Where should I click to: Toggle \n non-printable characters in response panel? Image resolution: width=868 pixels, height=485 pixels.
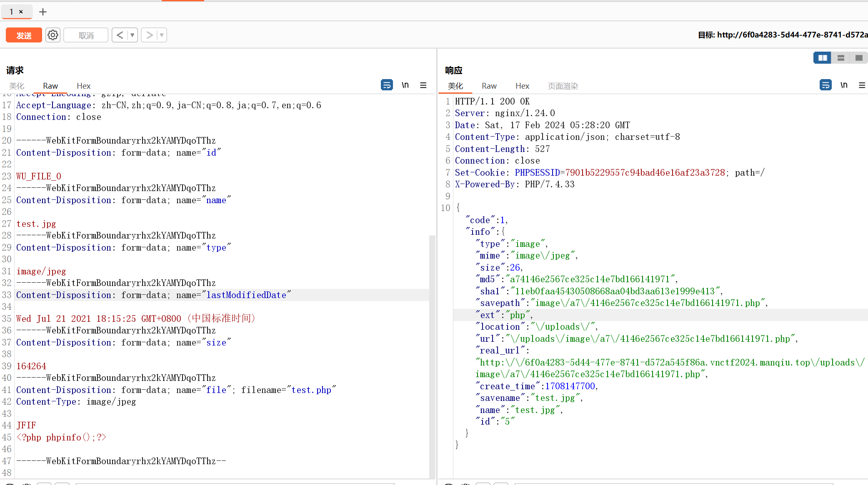tap(844, 85)
